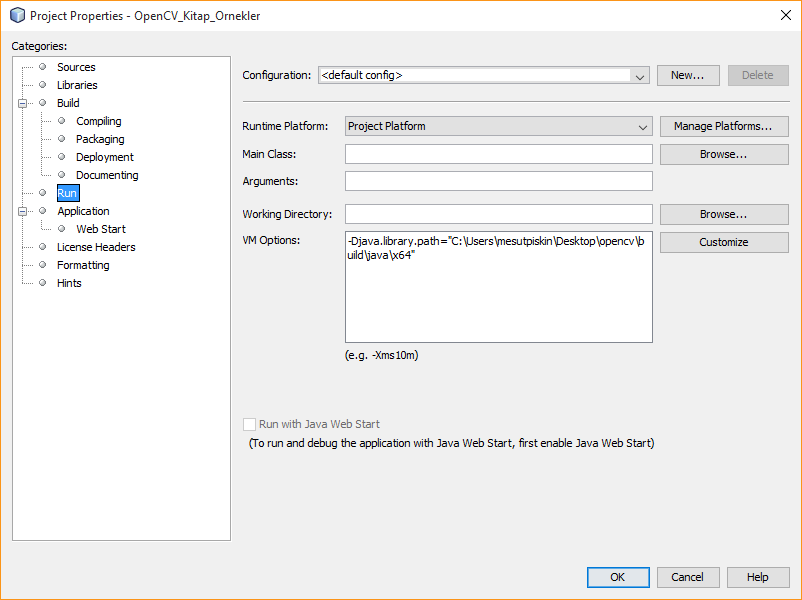The height and width of the screenshot is (600, 802).
Task: Collapse the Application tree node
Action: 22,211
